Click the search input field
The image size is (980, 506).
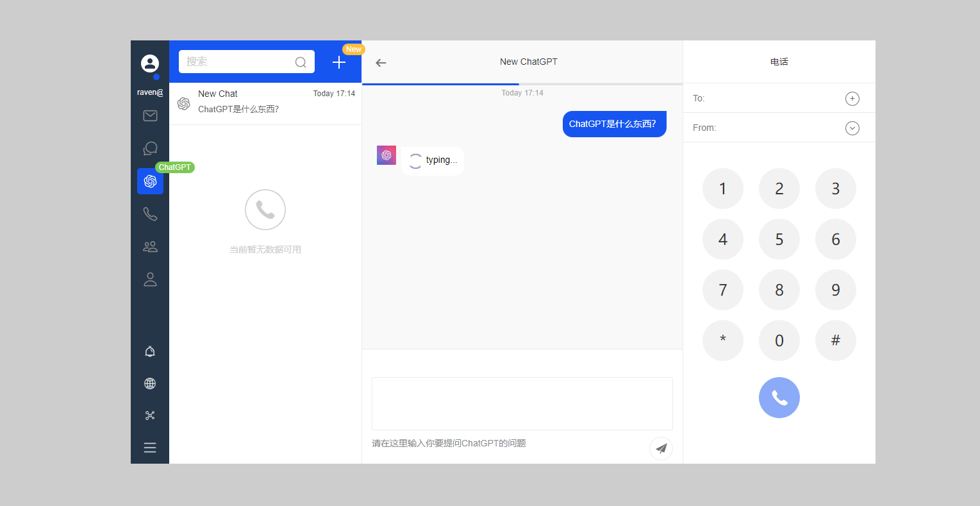(247, 62)
